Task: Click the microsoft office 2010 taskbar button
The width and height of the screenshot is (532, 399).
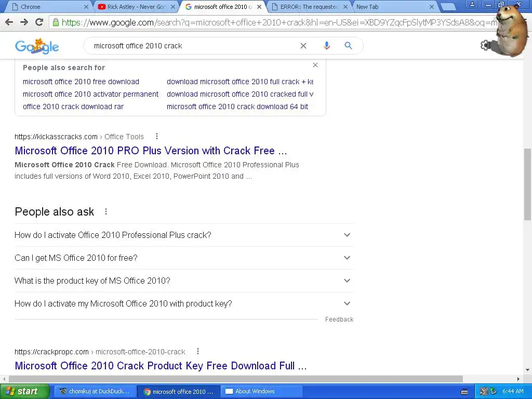Action: 179,392
